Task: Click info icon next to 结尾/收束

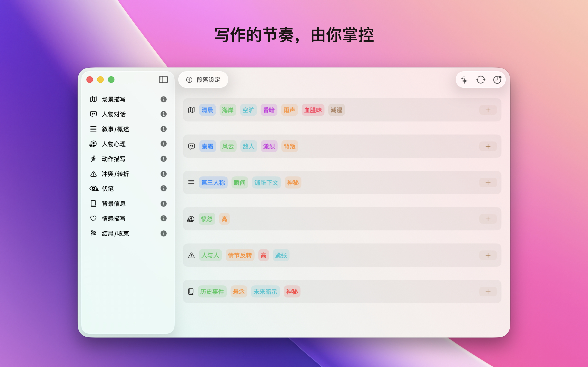Action: point(164,233)
